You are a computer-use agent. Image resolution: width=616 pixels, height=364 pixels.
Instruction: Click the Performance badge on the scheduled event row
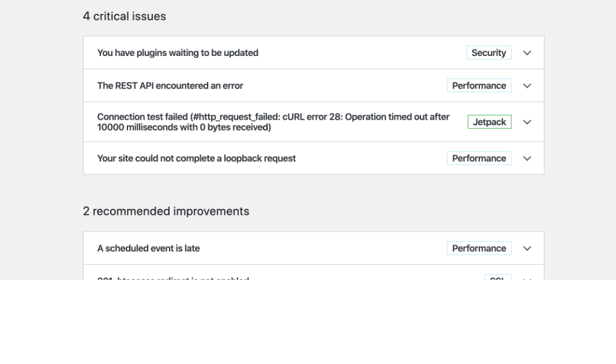click(479, 248)
